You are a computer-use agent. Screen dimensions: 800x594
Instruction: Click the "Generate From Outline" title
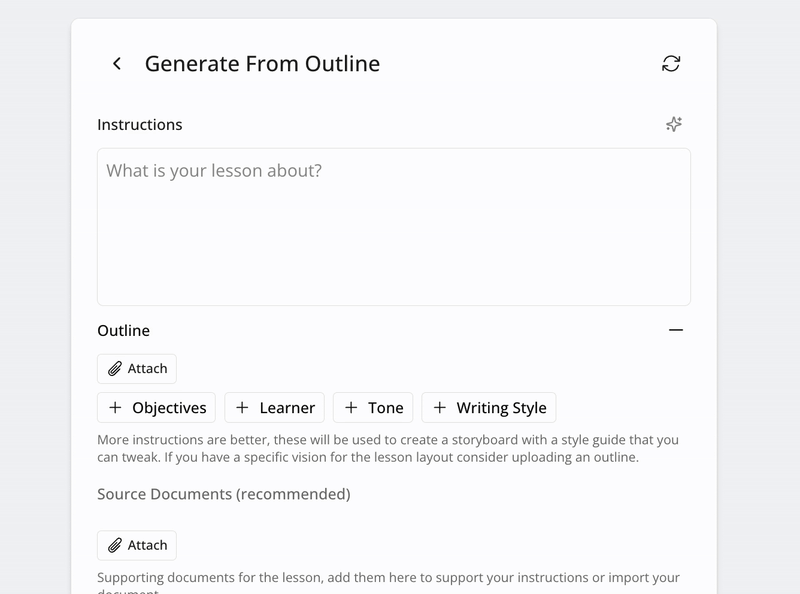[262, 64]
